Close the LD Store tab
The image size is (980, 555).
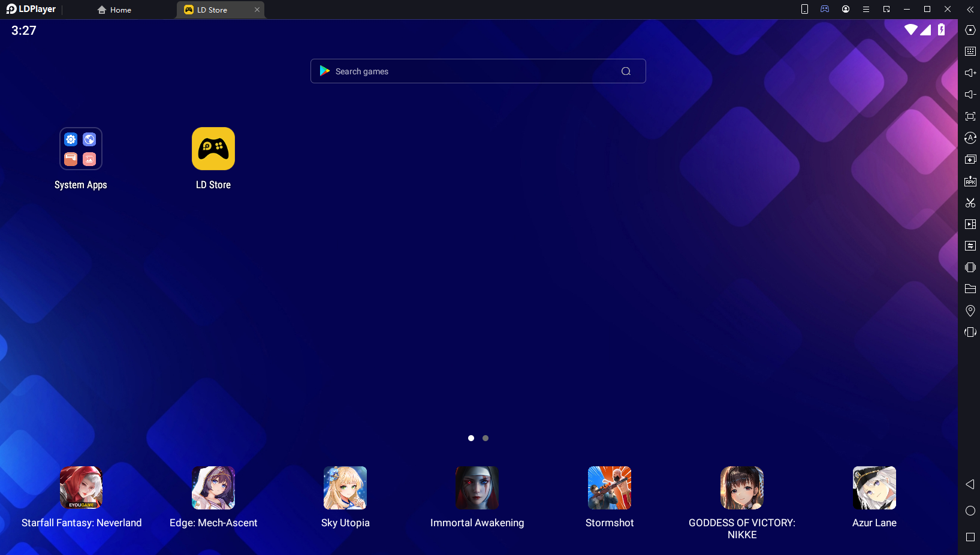point(257,10)
